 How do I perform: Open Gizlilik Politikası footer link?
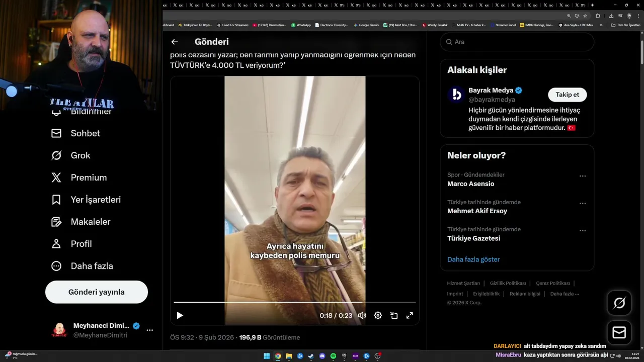(x=508, y=283)
